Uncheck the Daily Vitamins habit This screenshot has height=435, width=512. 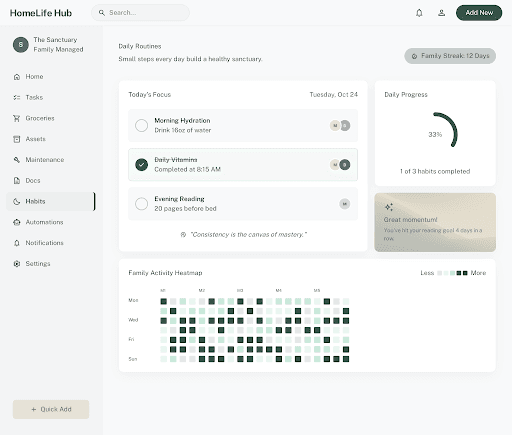click(x=141, y=165)
